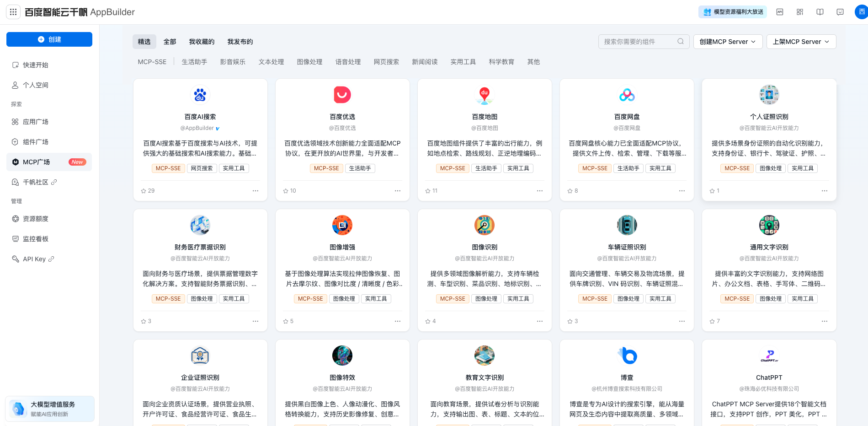Open 资源额度 in the sidebar

49,219
